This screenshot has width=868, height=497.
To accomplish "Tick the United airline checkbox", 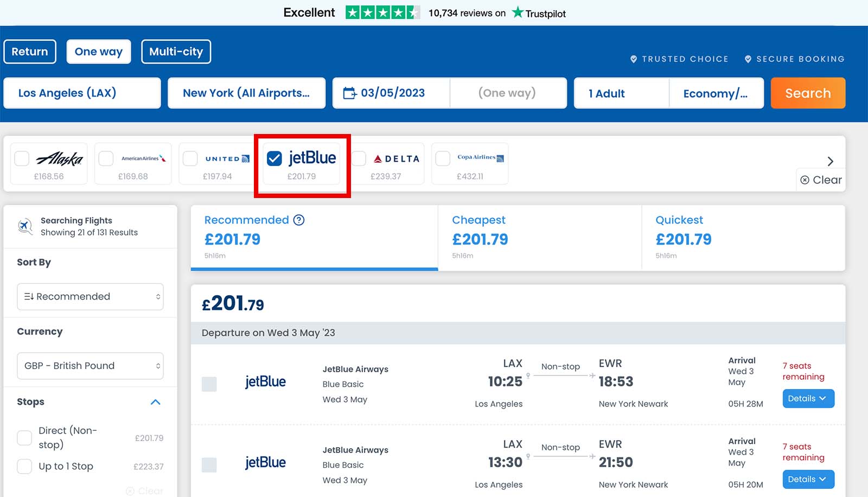I will [x=190, y=158].
